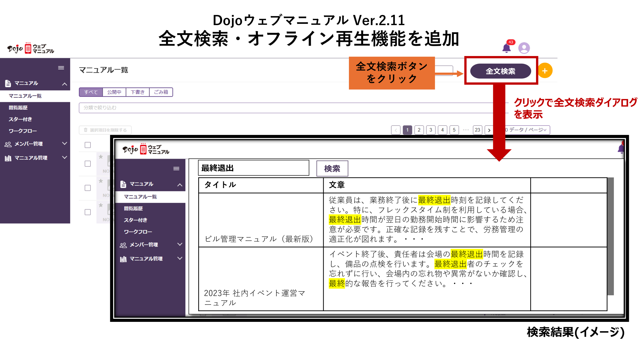This screenshot has width=644, height=346.
Task: Toggle hamburger menu in search dialog sidebar
Action: (176, 169)
